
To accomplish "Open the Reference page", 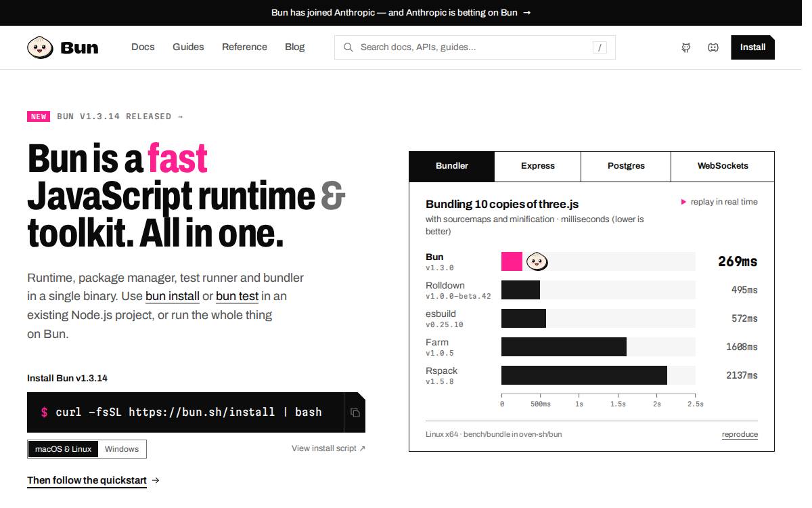I will click(244, 47).
